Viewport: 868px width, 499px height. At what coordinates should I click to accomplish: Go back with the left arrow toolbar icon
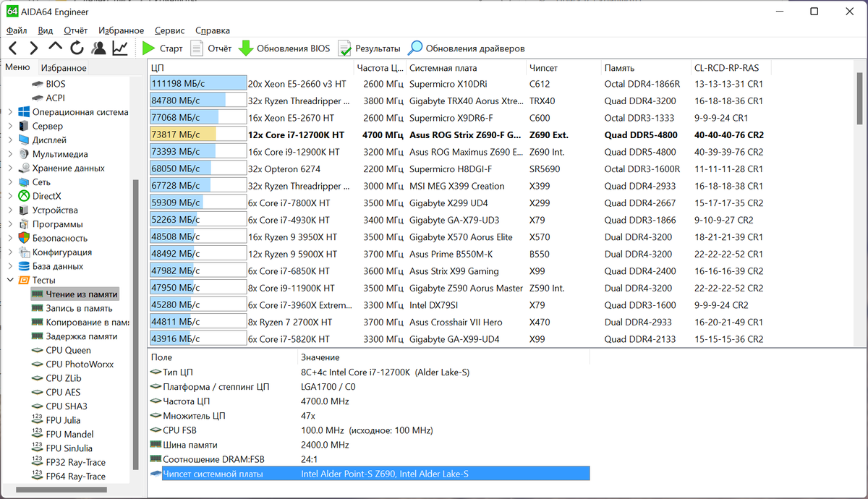click(x=13, y=48)
